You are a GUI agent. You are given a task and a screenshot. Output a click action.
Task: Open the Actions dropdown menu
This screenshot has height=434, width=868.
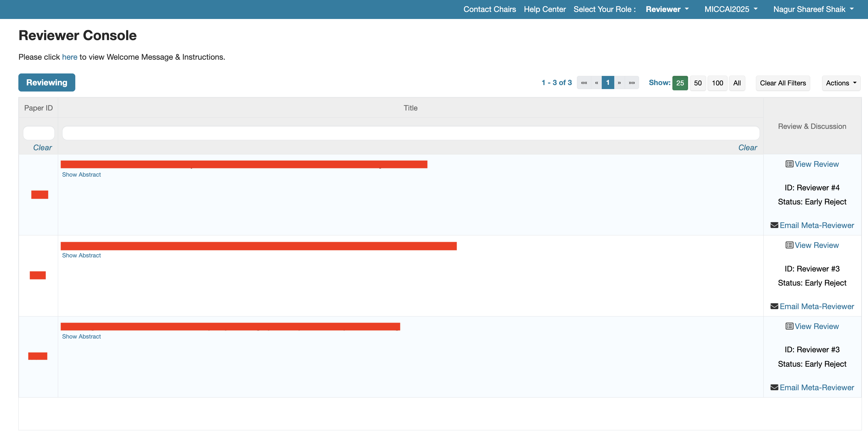[x=841, y=83]
